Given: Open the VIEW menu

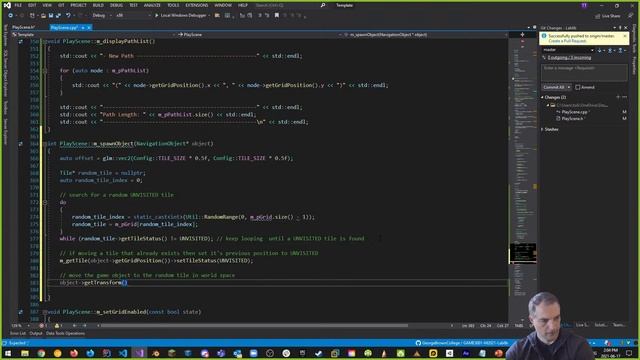Looking at the screenshot, I should coord(47,5).
